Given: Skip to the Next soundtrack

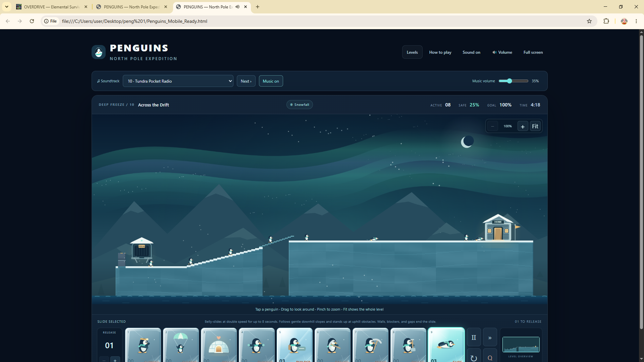Looking at the screenshot, I should click(x=246, y=81).
